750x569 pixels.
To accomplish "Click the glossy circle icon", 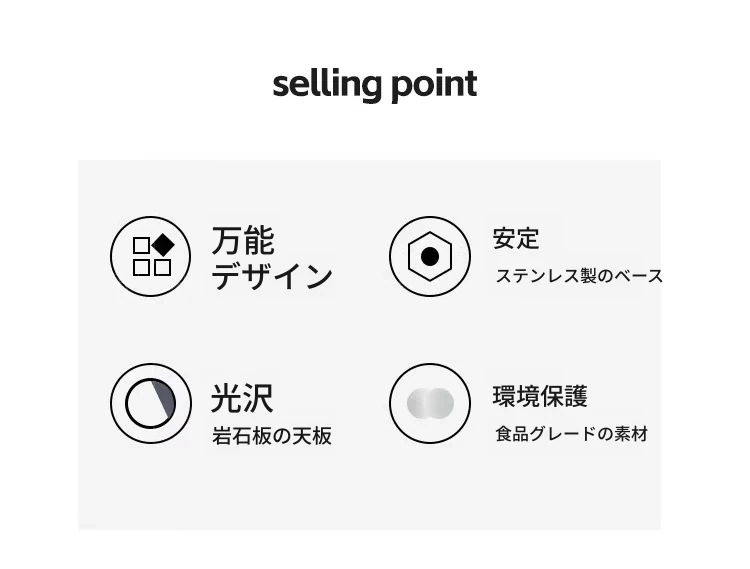I will point(151,404).
